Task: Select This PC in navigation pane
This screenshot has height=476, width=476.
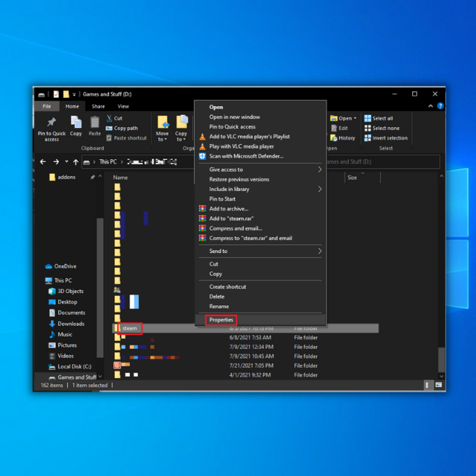Action: pos(58,280)
